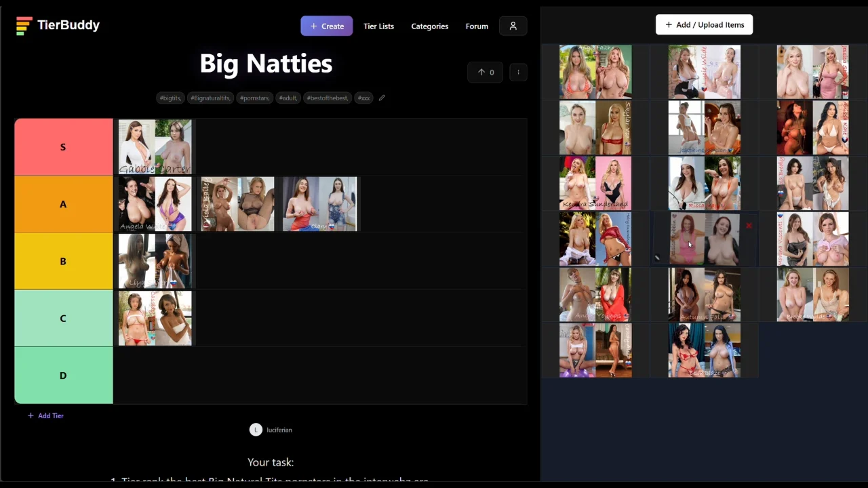Open the three-dot more options menu

(x=518, y=73)
